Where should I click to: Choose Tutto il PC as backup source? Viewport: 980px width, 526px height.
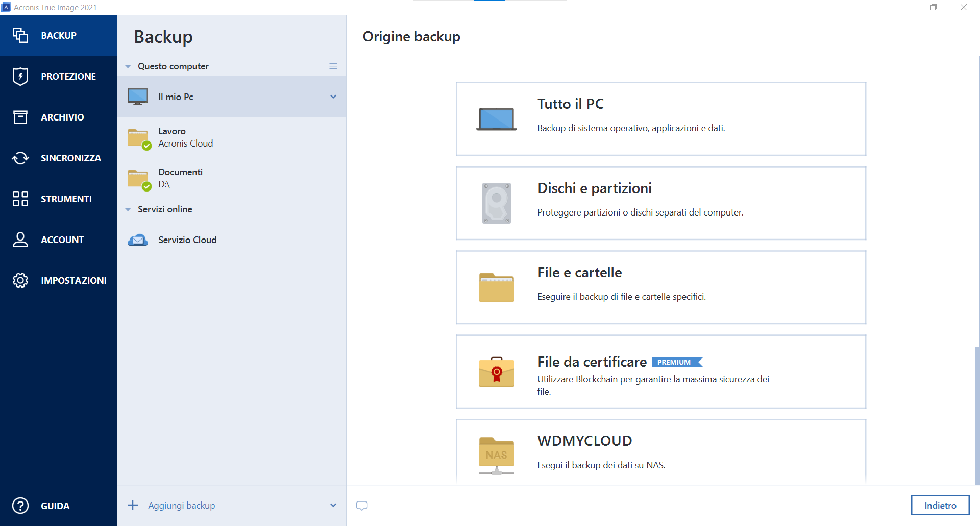tap(660, 119)
